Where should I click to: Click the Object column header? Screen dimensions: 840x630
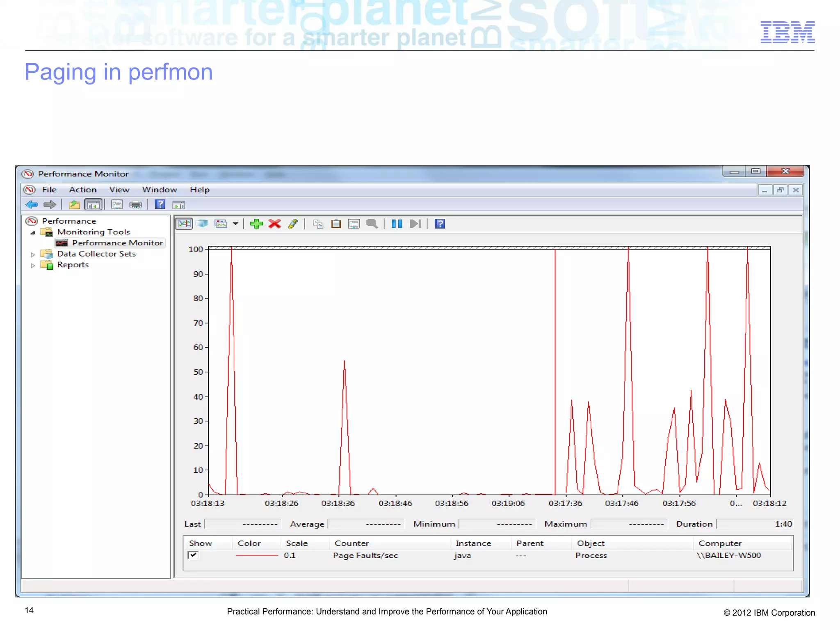coord(632,543)
